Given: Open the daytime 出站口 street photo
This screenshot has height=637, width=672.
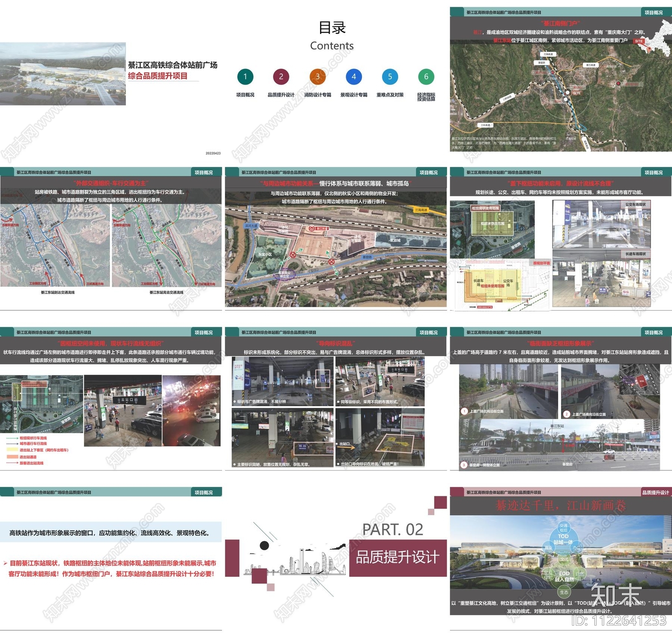Looking at the screenshot, I should 123,411.
